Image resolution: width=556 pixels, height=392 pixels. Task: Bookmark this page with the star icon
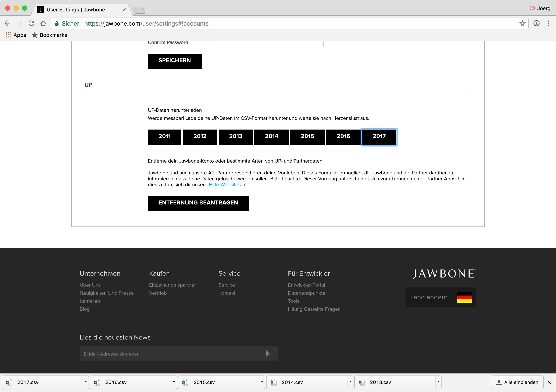522,23
